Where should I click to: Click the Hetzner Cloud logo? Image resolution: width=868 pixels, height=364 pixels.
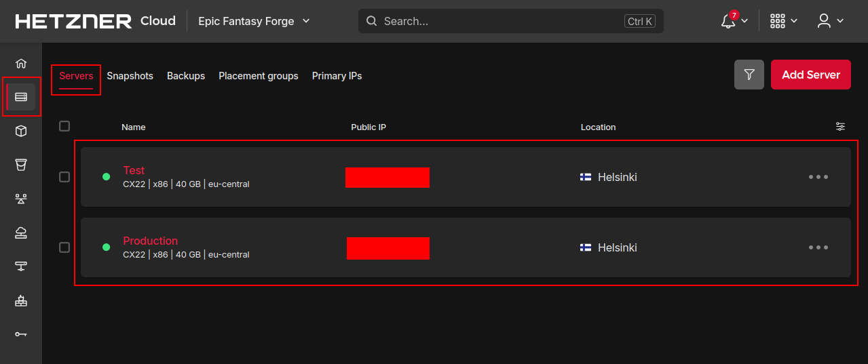[x=95, y=21]
